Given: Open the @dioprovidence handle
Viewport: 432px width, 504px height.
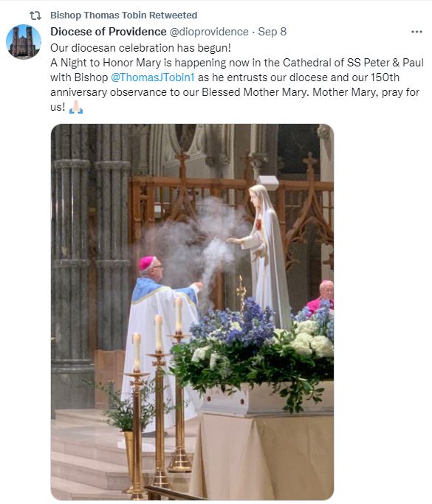Looking at the screenshot, I should [x=209, y=32].
